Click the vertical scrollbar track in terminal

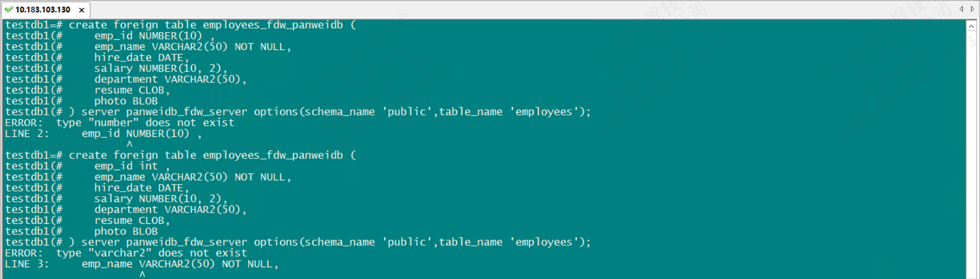click(971, 153)
